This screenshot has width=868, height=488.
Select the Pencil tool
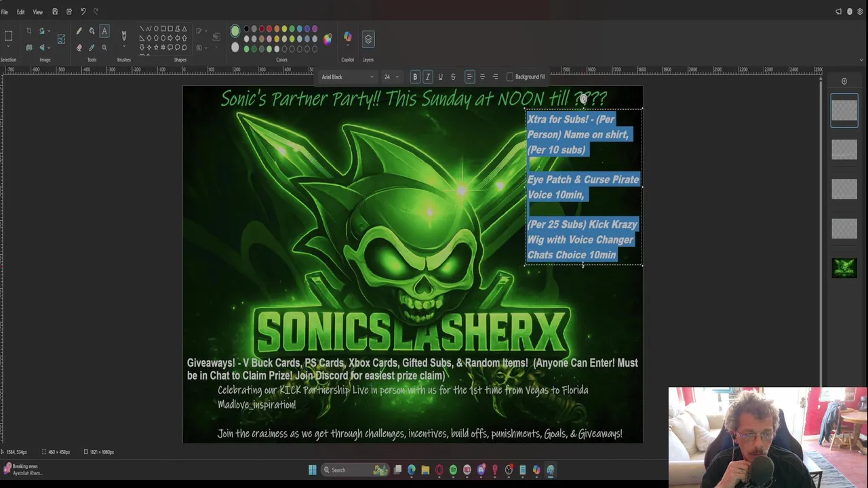click(x=79, y=30)
